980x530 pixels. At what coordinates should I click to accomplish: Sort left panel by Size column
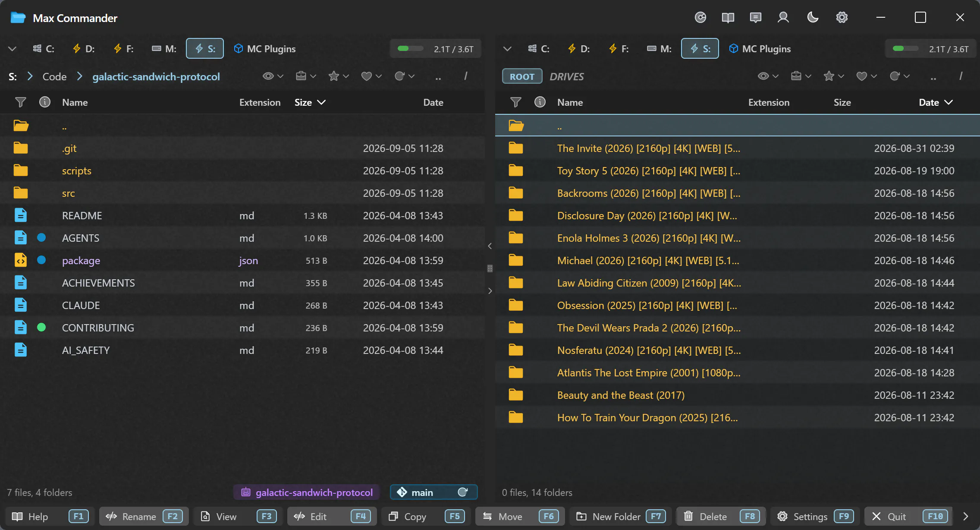[310, 102]
